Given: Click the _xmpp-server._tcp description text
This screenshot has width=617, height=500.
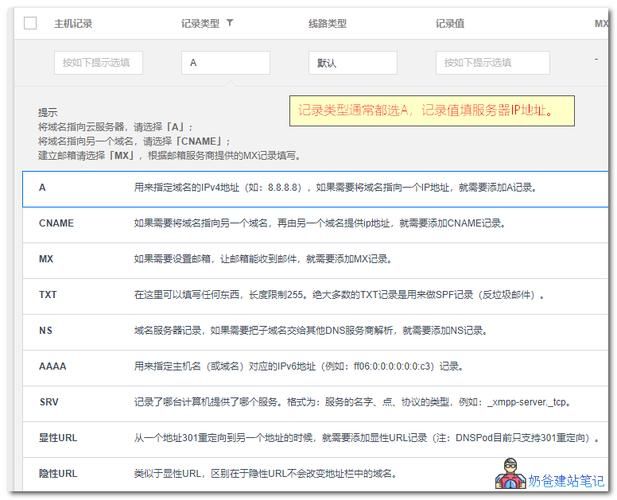Looking at the screenshot, I should (x=353, y=402).
